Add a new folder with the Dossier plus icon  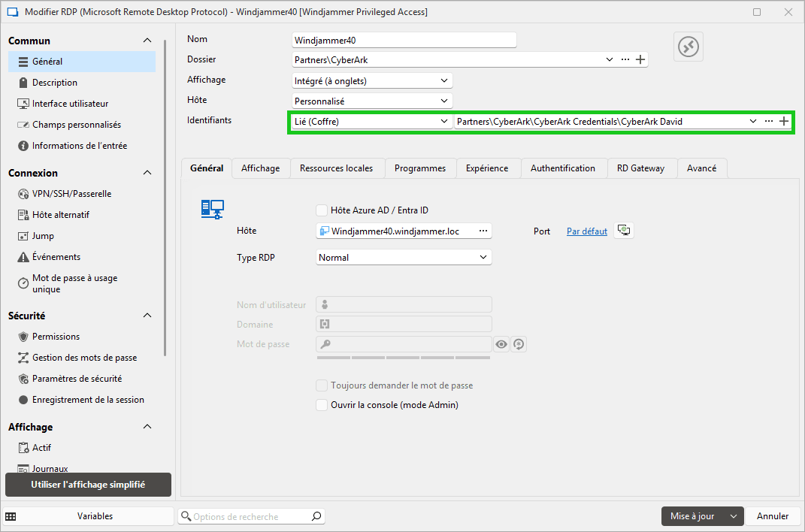click(x=640, y=60)
